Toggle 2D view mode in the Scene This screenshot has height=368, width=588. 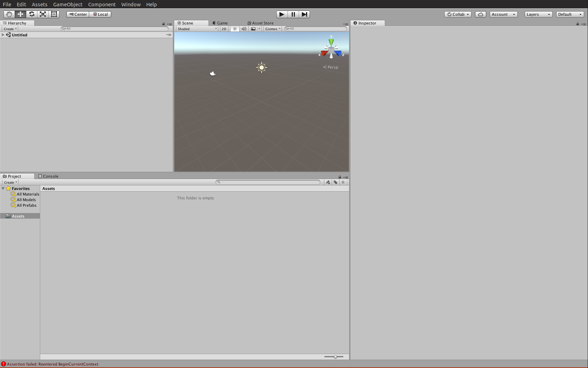224,29
